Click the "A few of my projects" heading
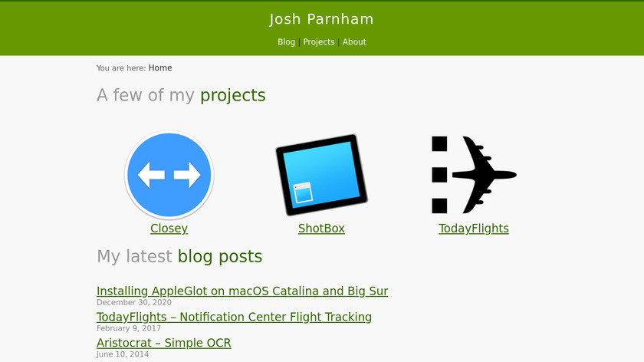The height and width of the screenshot is (362, 644). pyautogui.click(x=181, y=95)
